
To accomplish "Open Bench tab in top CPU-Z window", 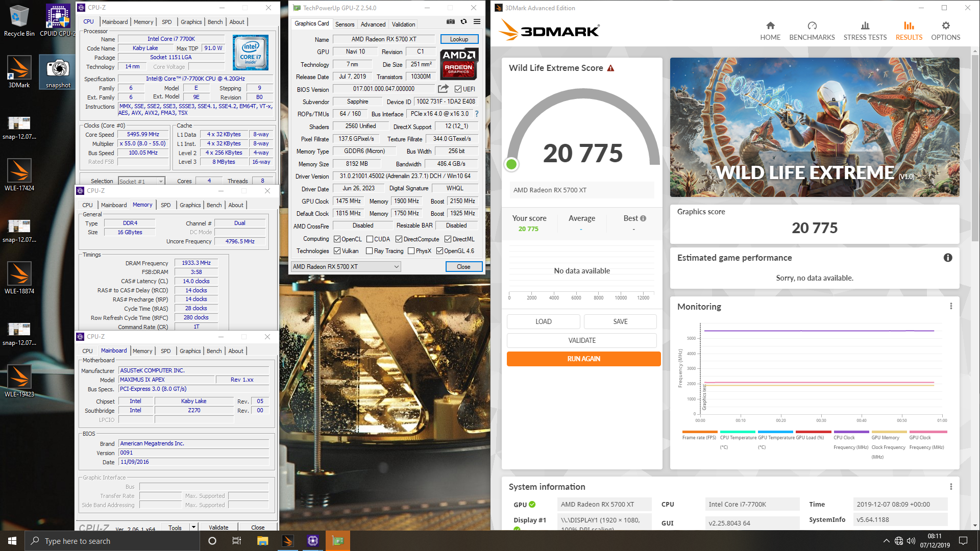I will coord(215,22).
